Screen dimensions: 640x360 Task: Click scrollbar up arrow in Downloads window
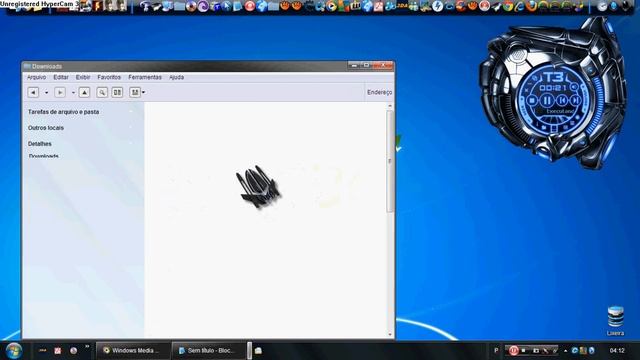(390, 106)
